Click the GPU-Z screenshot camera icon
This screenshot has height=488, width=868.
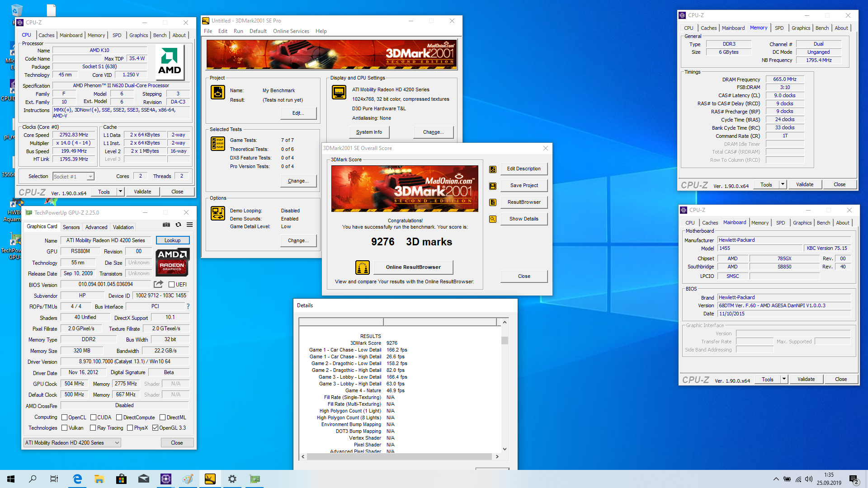tap(166, 225)
